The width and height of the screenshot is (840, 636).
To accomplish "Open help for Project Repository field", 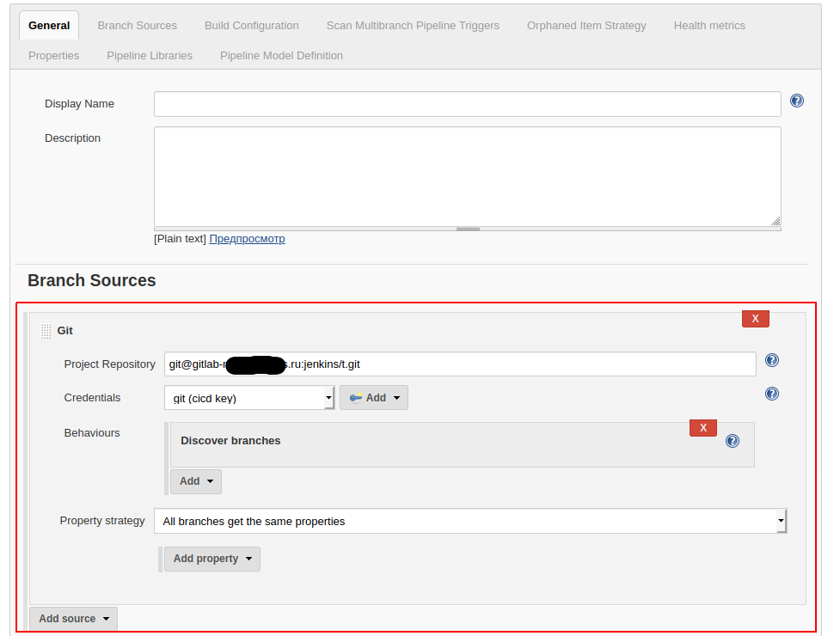I will coord(771,360).
